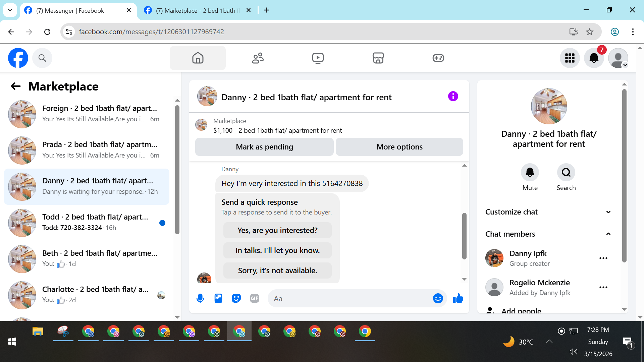Viewport: 644px width, 362px height.
Task: Open Charlotte's apartment conversation
Action: coord(87,295)
